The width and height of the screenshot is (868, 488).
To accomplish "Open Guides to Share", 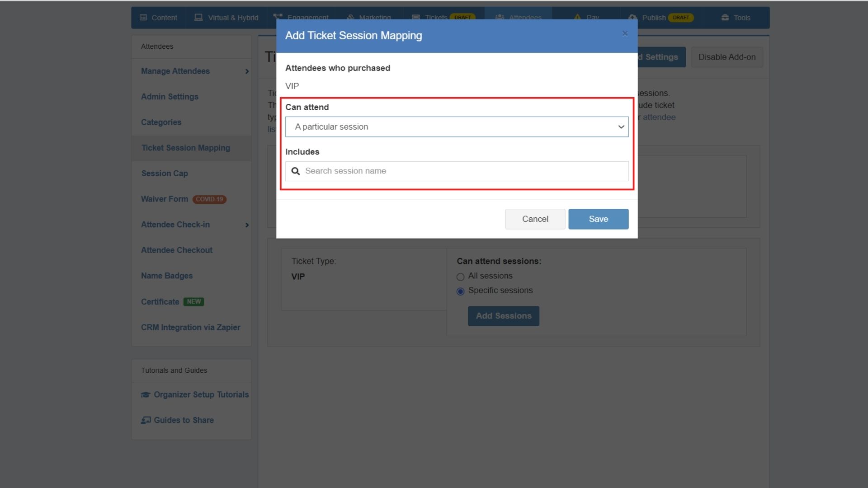I will tap(184, 420).
